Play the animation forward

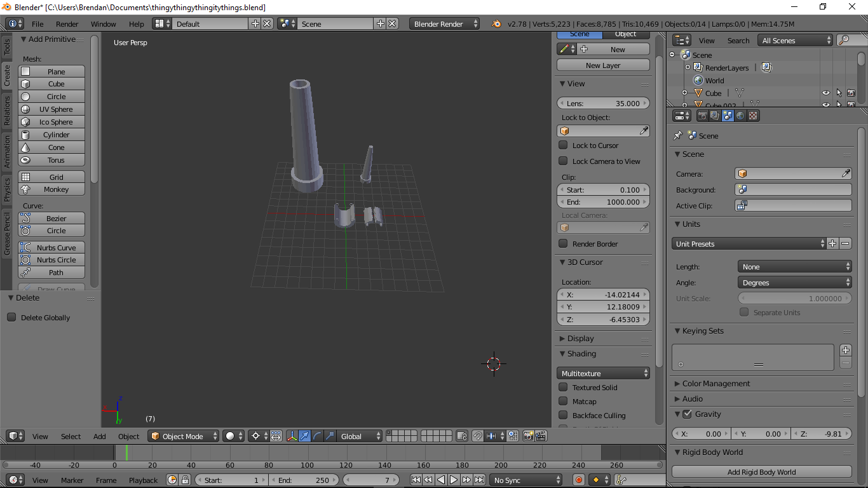(x=454, y=480)
